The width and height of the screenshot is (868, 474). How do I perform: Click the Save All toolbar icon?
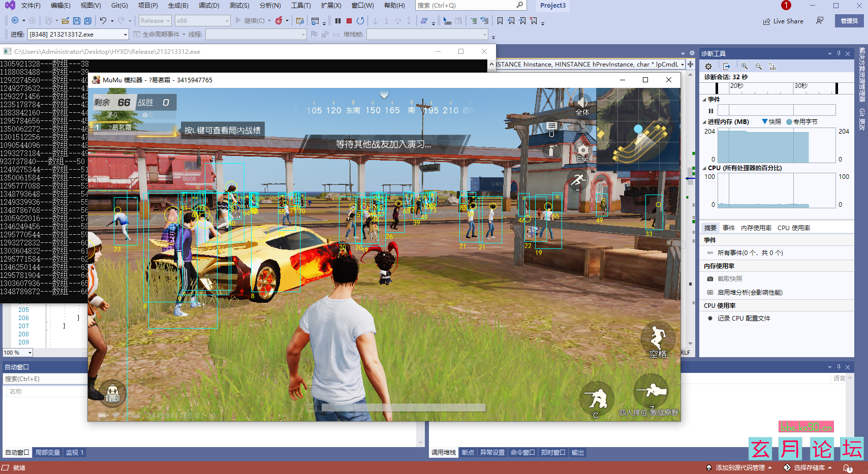(x=87, y=21)
